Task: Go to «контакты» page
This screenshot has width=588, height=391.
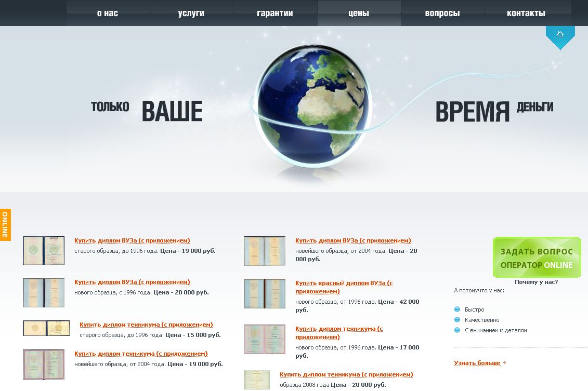Action: click(x=526, y=13)
